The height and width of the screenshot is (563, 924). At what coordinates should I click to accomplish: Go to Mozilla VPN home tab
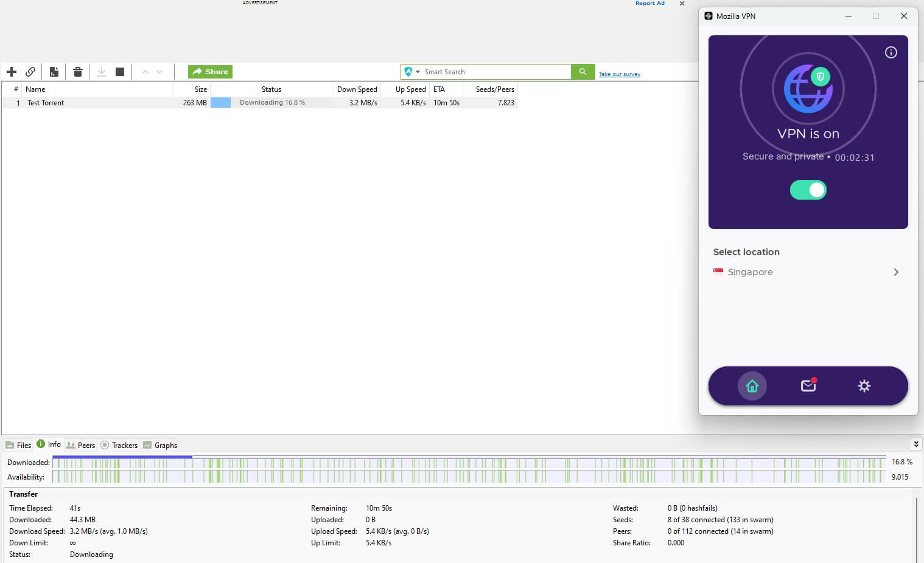pos(752,386)
